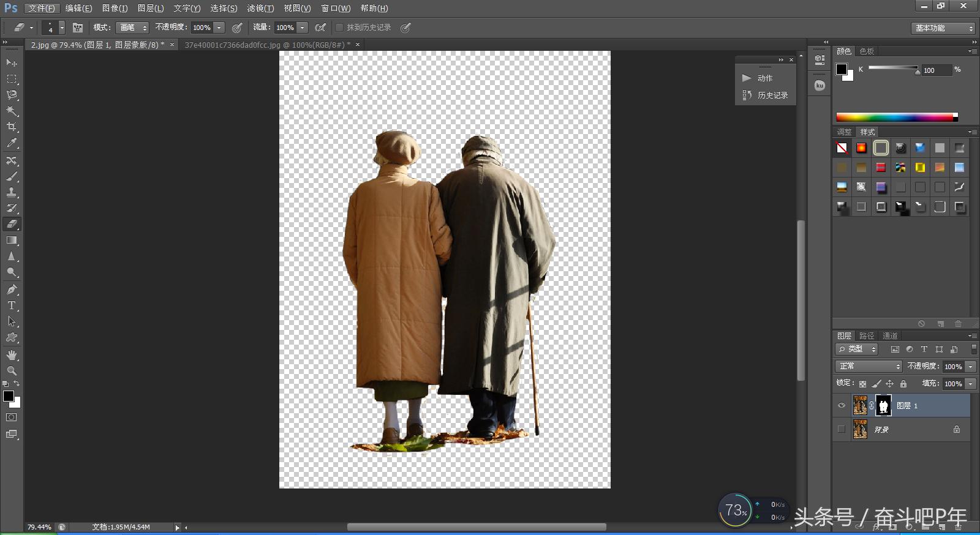This screenshot has width=980, height=535.
Task: Open the 滤镜(T) menu
Action: point(260,8)
